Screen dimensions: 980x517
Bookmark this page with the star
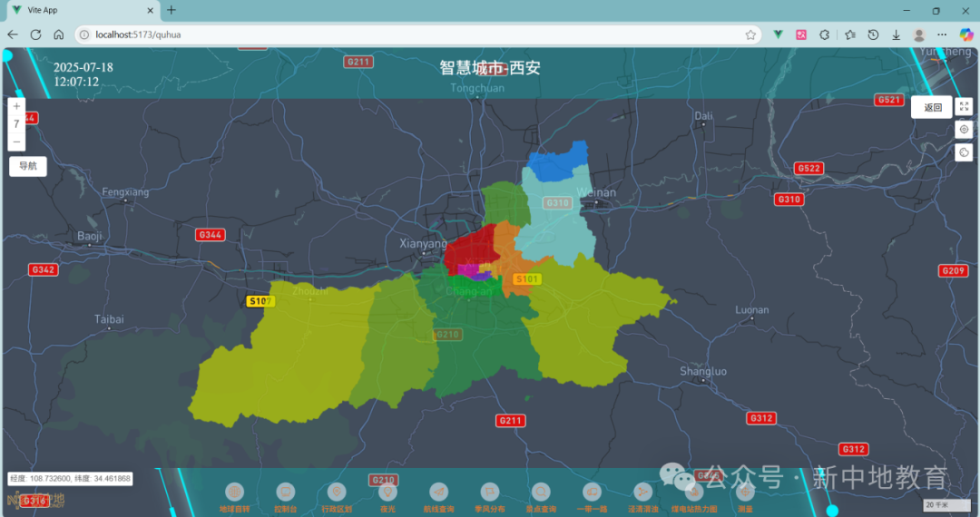pyautogui.click(x=750, y=35)
